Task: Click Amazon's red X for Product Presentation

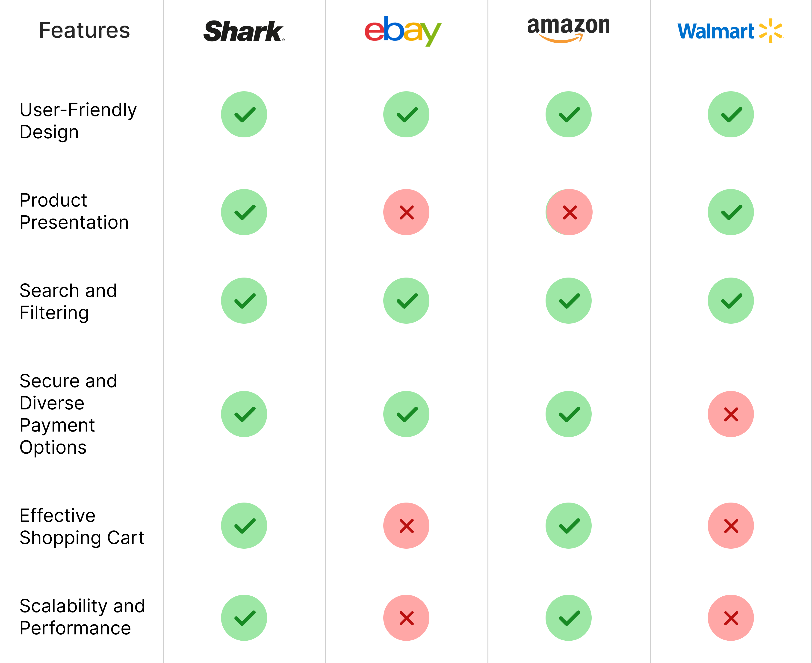Action: pyautogui.click(x=569, y=212)
